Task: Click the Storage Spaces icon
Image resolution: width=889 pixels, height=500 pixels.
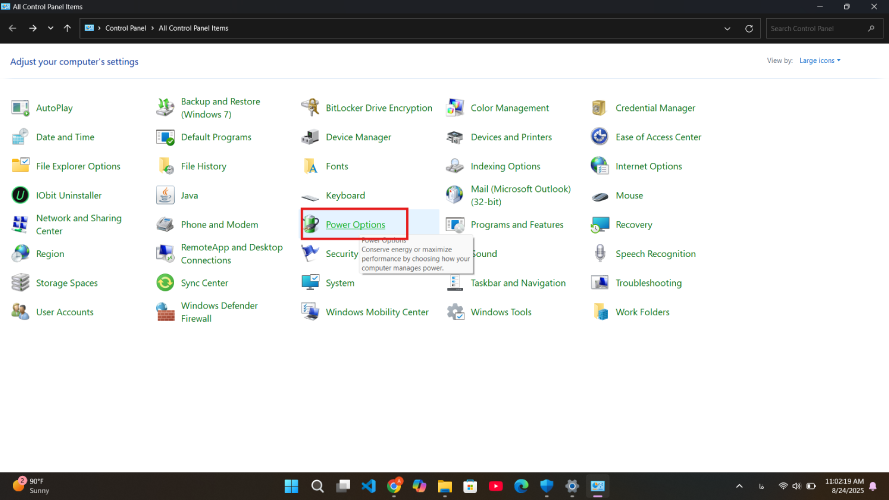Action: [20, 283]
